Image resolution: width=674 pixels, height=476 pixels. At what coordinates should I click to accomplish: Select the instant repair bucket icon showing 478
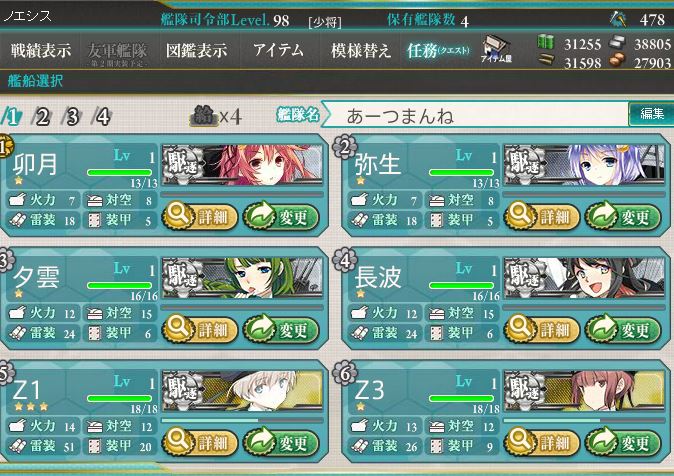pos(619,19)
